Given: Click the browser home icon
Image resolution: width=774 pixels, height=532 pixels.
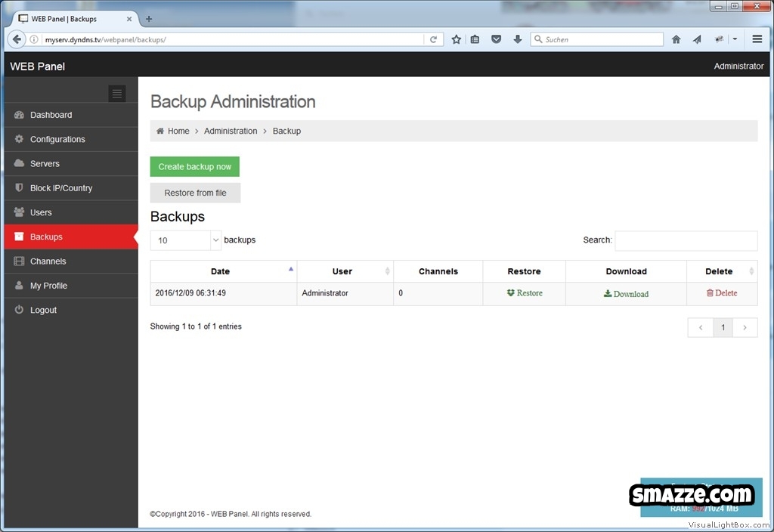Looking at the screenshot, I should point(676,39).
